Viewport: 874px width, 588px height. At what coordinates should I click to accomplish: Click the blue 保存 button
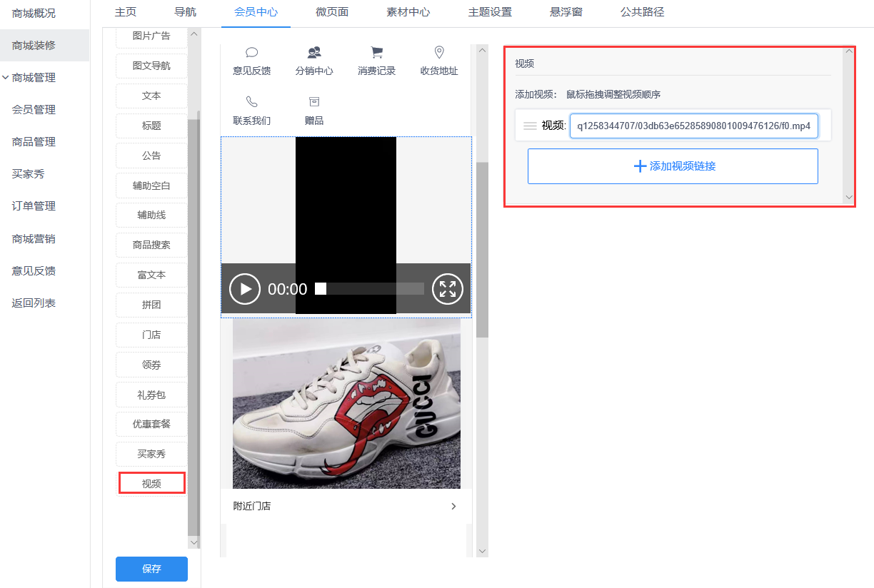pyautogui.click(x=151, y=569)
